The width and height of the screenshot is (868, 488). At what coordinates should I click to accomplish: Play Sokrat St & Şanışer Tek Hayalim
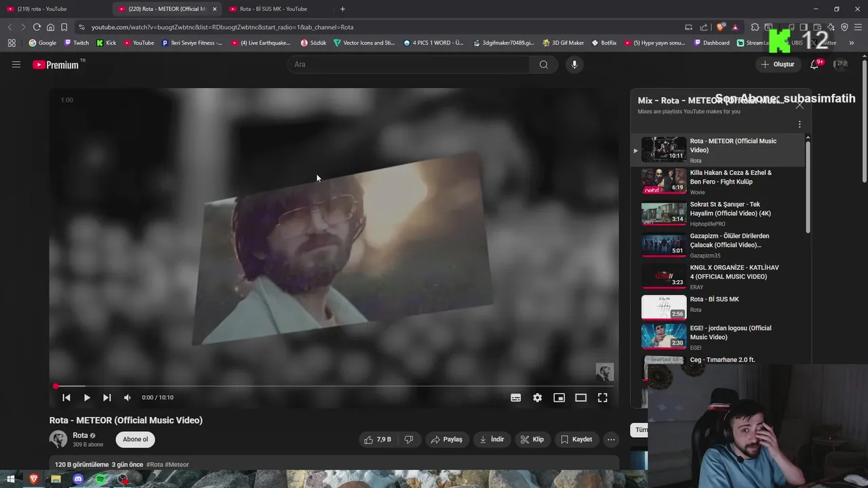[717, 213]
